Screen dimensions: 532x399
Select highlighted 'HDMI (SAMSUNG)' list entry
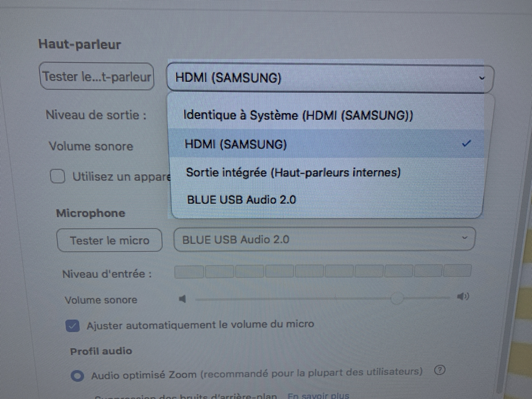click(236, 144)
